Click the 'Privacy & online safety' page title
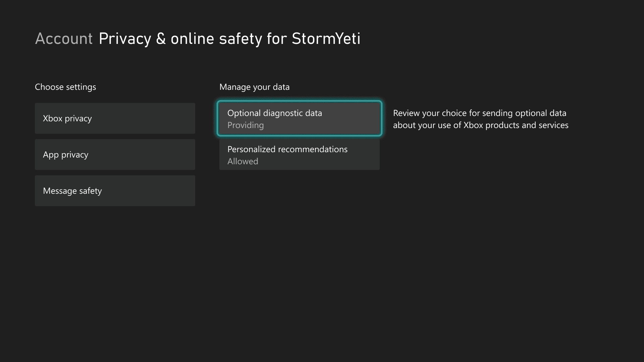644x362 pixels. (x=180, y=39)
